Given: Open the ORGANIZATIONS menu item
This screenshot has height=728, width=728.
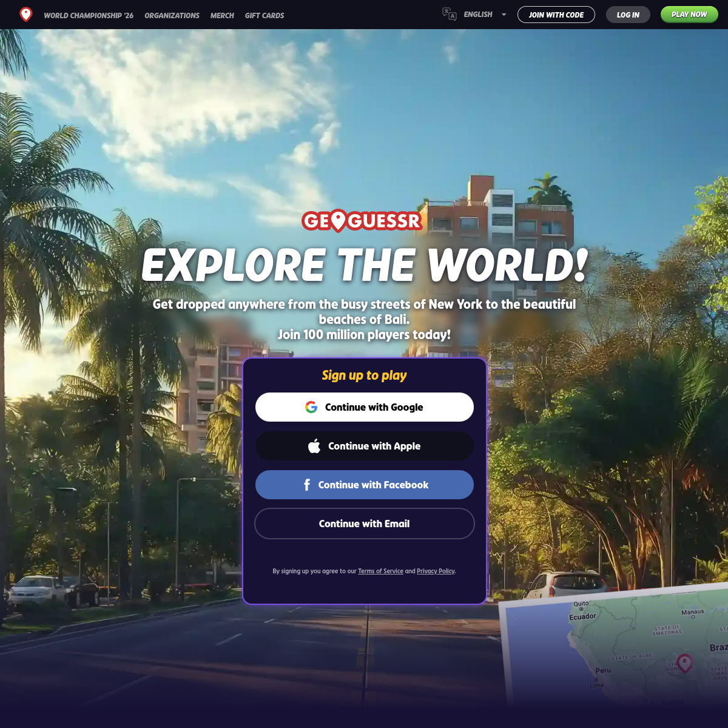Looking at the screenshot, I should coord(172,15).
